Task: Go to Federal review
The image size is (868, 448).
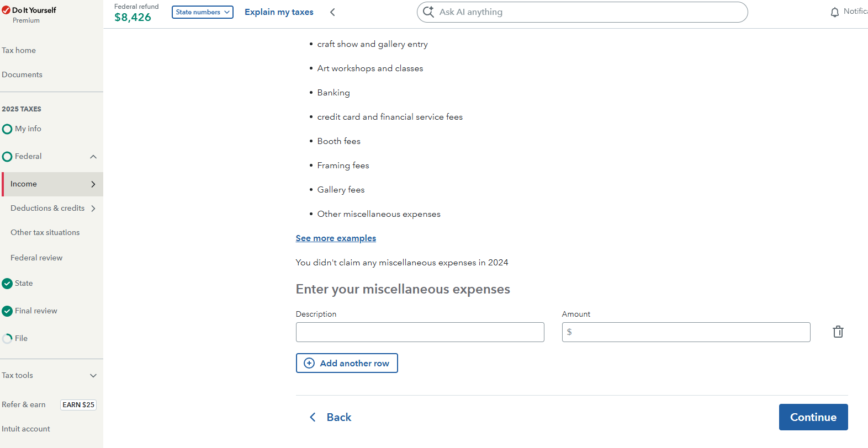Action: pyautogui.click(x=36, y=258)
